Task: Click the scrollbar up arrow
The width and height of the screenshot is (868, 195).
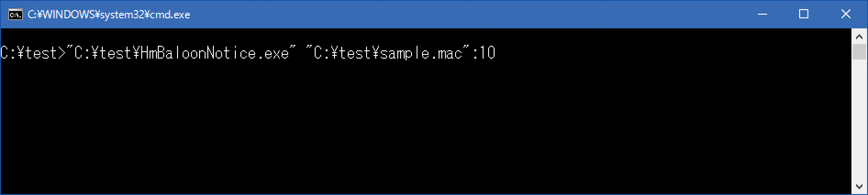Action: (859, 37)
